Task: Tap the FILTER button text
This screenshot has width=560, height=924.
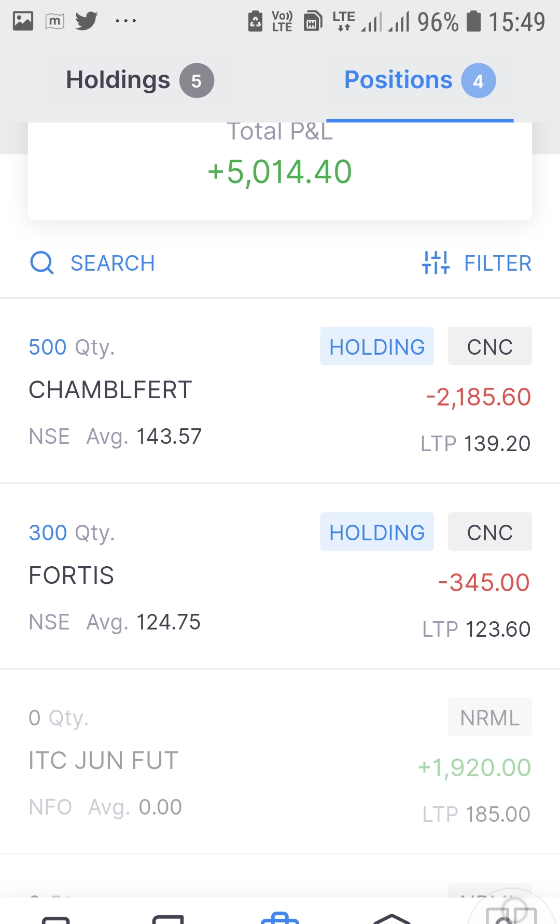Action: 497,263
